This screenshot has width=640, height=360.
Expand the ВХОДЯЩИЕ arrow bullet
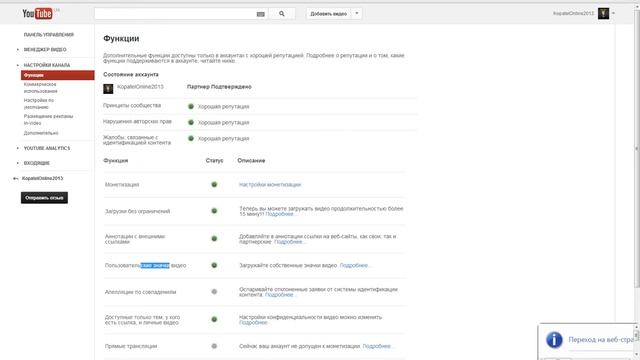pos(18,163)
